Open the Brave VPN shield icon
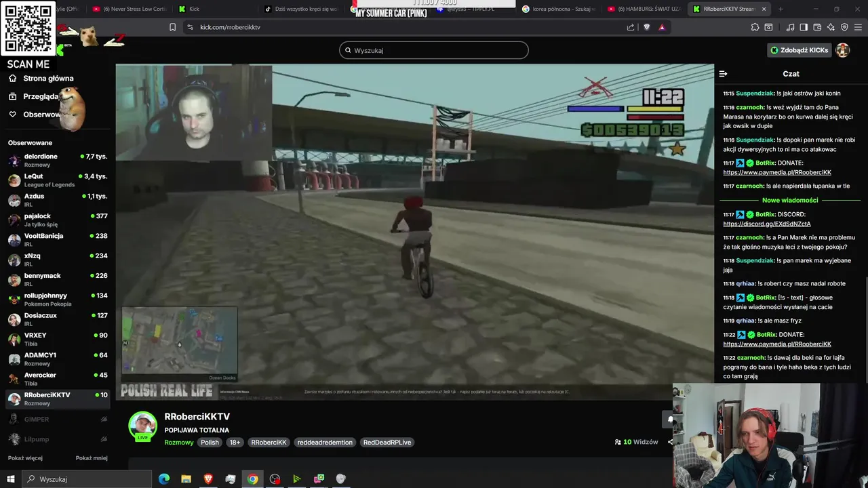The image size is (868, 488). [x=844, y=27]
